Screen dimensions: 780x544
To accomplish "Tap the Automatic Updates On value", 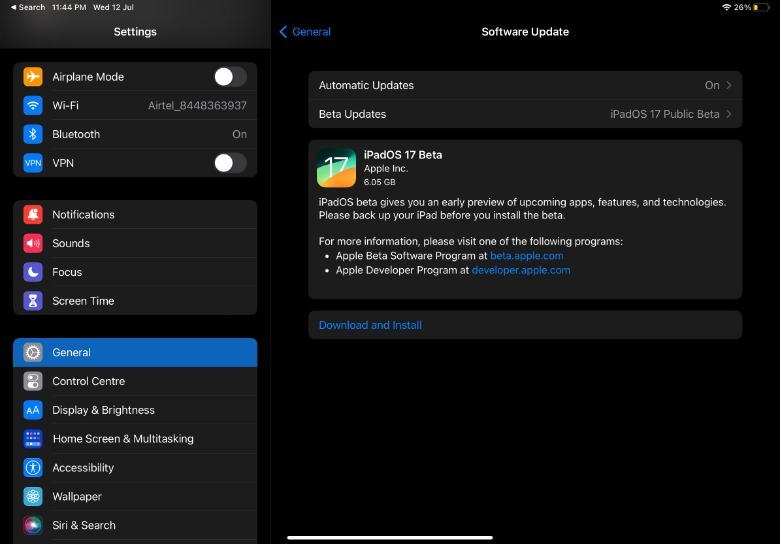I will [x=712, y=85].
